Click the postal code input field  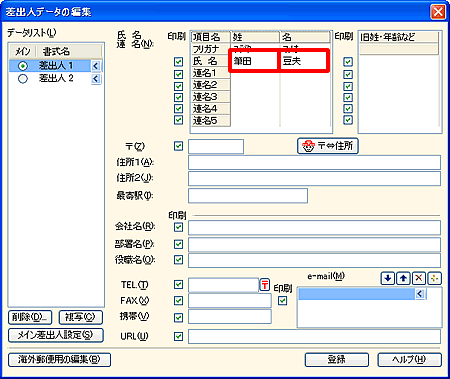tap(216, 146)
